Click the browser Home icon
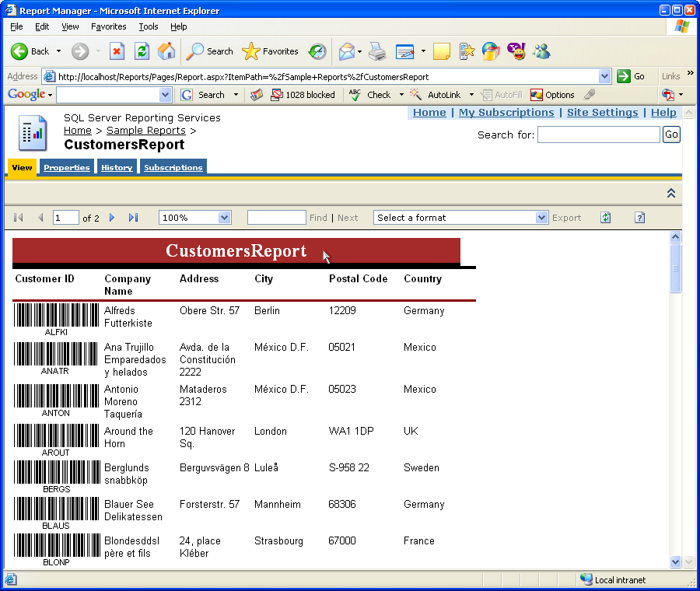 coord(166,51)
